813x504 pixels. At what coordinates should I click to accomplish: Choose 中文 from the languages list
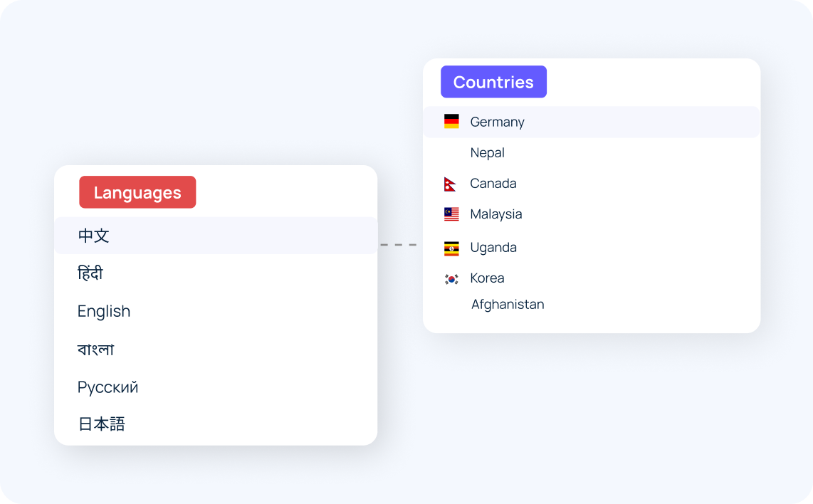click(216, 236)
